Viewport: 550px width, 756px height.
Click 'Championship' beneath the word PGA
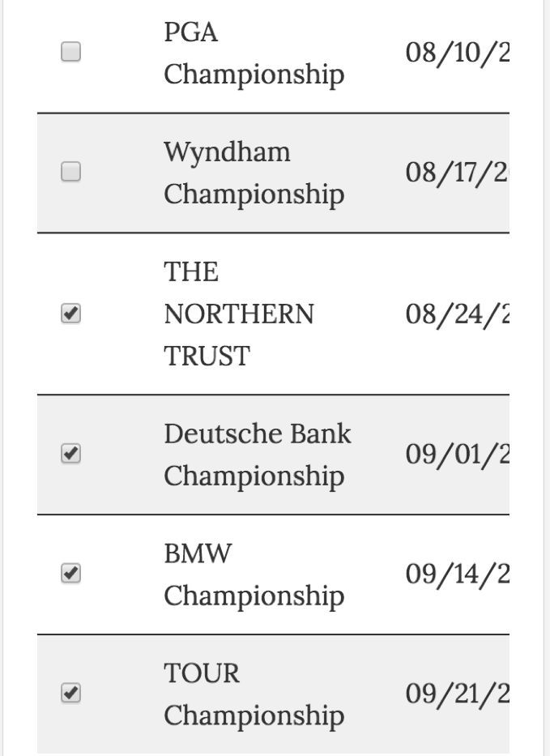(254, 75)
